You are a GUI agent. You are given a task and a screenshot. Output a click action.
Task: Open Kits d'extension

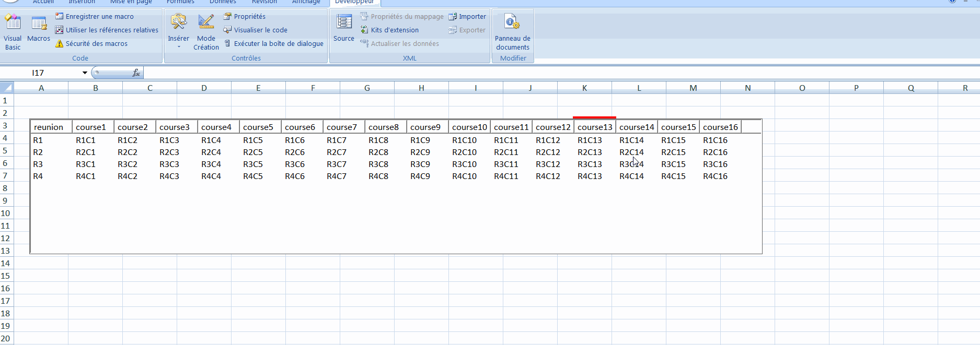coord(389,30)
